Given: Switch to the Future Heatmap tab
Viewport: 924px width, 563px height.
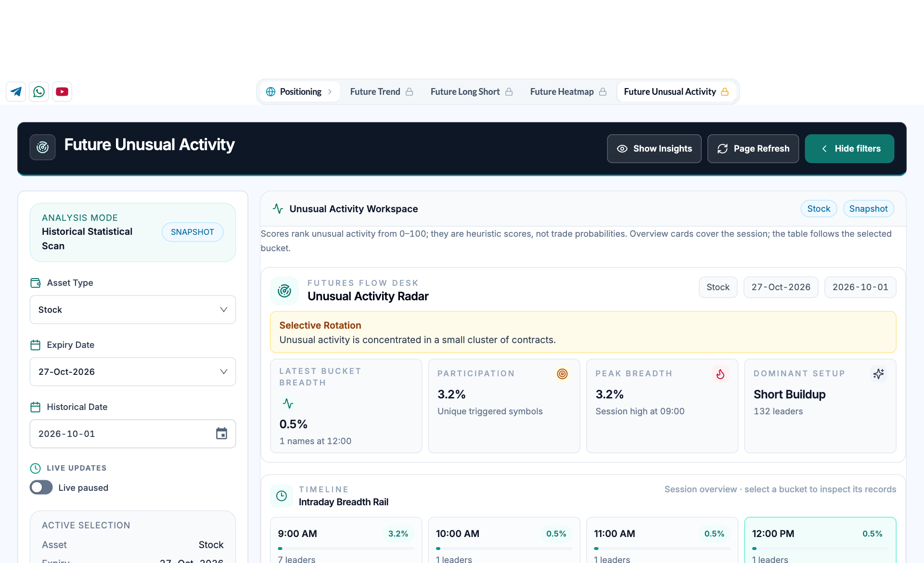Looking at the screenshot, I should click(x=568, y=91).
